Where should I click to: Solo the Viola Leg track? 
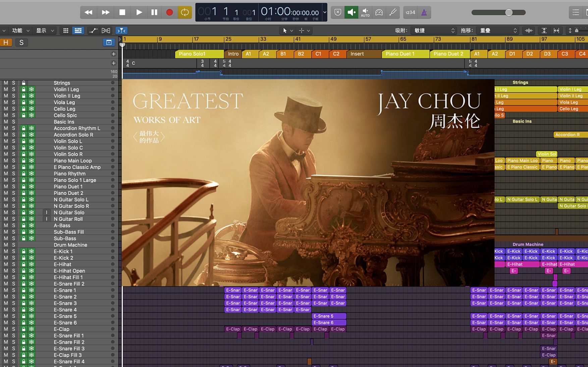[x=14, y=102]
